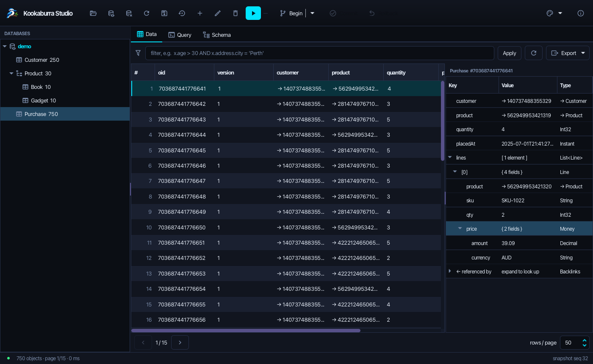Image resolution: width=593 pixels, height=364 pixels.
Task: Collapse the price Money field
Action: (x=460, y=229)
